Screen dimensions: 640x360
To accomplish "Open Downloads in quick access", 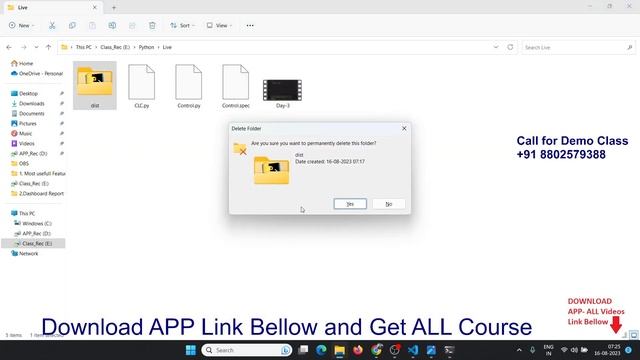I will point(28,104).
